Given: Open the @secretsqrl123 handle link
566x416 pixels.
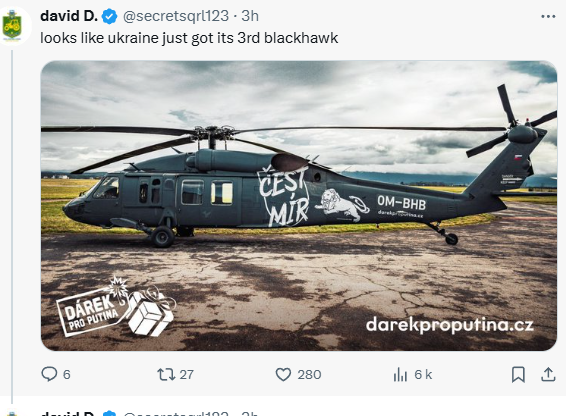Looking at the screenshot, I should 176,16.
